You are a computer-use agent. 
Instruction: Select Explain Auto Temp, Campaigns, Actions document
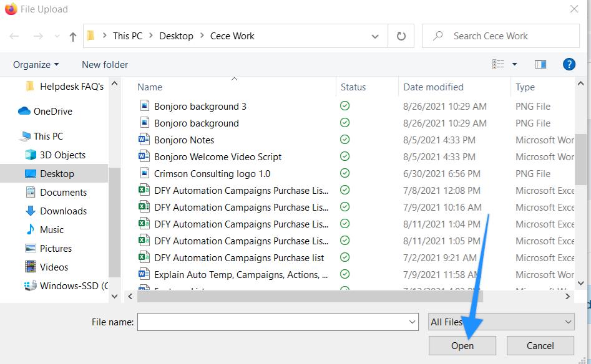coord(241,275)
